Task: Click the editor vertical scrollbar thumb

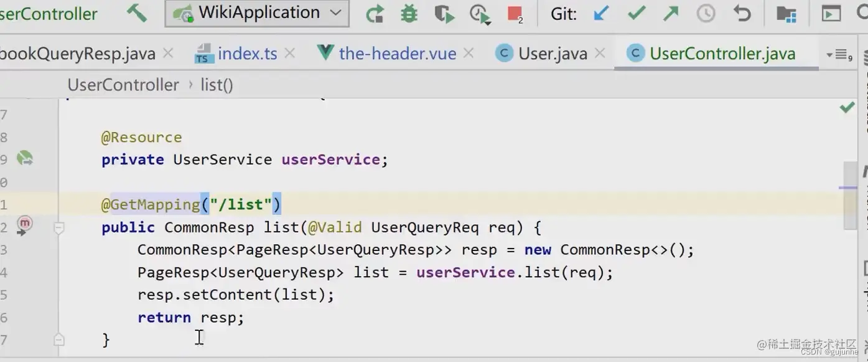Action: click(850, 194)
